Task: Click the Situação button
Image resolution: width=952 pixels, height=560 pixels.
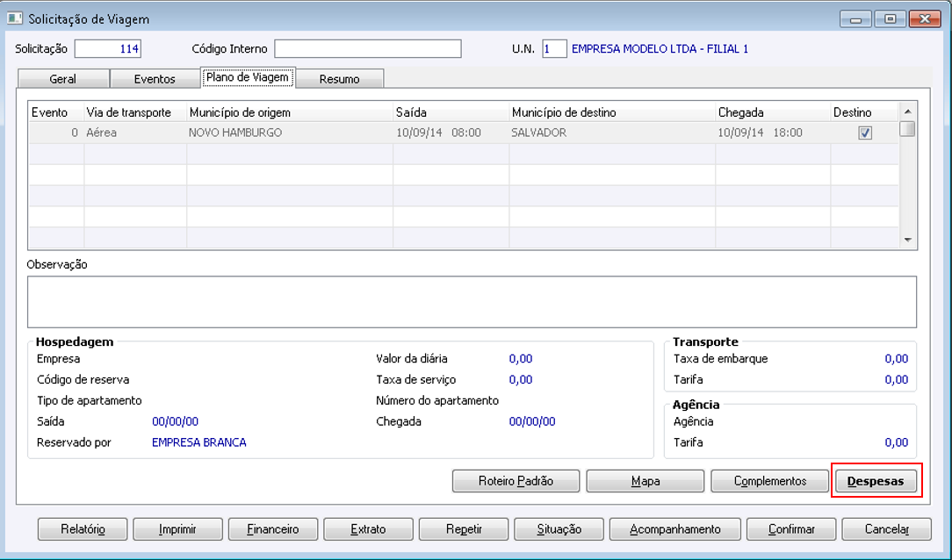Action: [559, 529]
